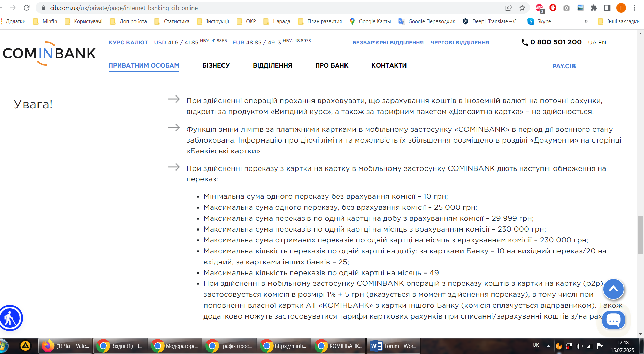This screenshot has height=354, width=644.
Task: Open the PAY.CIB link
Action: (564, 66)
